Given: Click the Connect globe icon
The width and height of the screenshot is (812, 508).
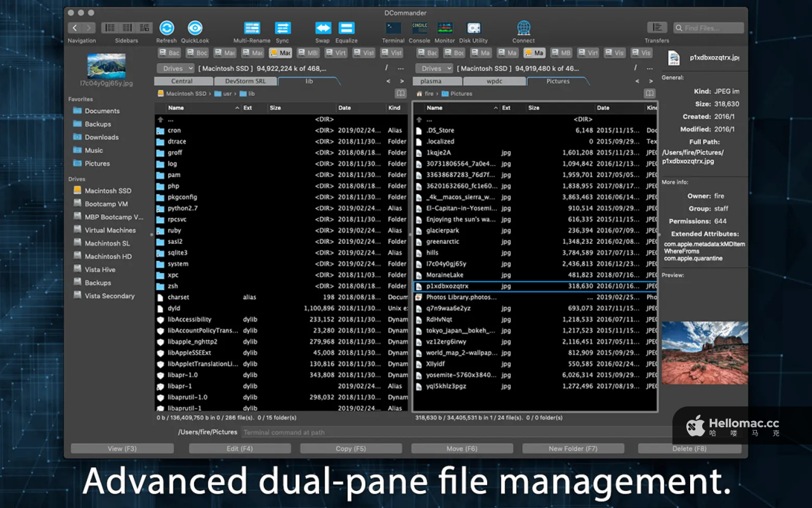Looking at the screenshot, I should pyautogui.click(x=523, y=28).
